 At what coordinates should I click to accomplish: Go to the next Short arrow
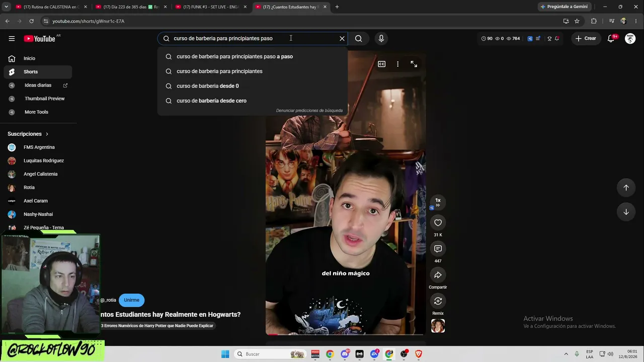pos(626,212)
